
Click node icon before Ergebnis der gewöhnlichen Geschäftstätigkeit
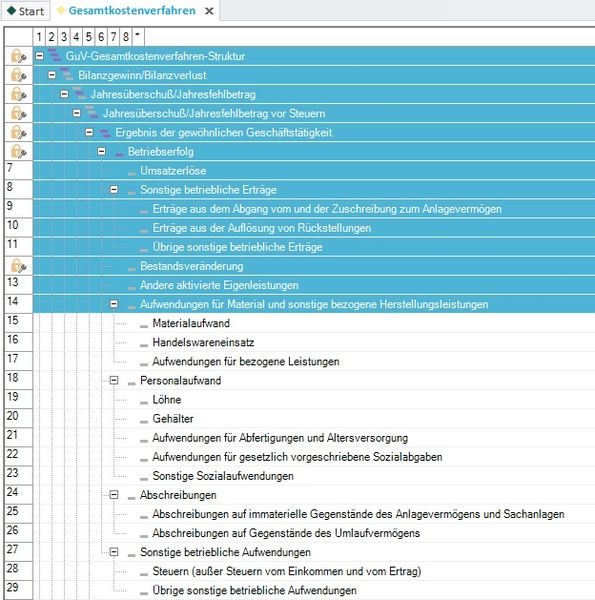(105, 133)
